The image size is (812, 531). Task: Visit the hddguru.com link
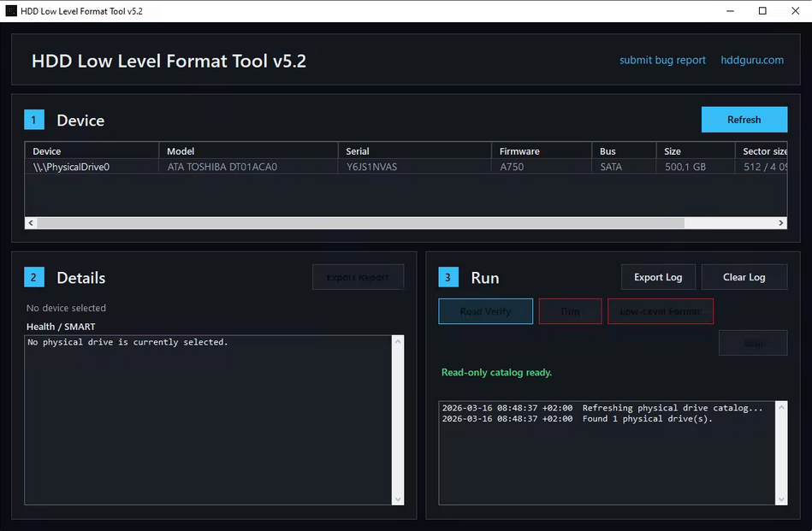pyautogui.click(x=752, y=60)
